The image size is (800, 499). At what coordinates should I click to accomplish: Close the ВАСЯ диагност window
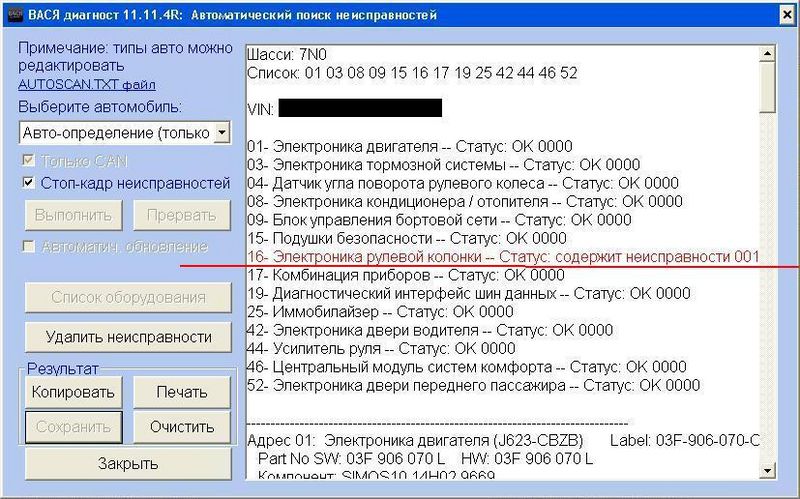[788, 15]
